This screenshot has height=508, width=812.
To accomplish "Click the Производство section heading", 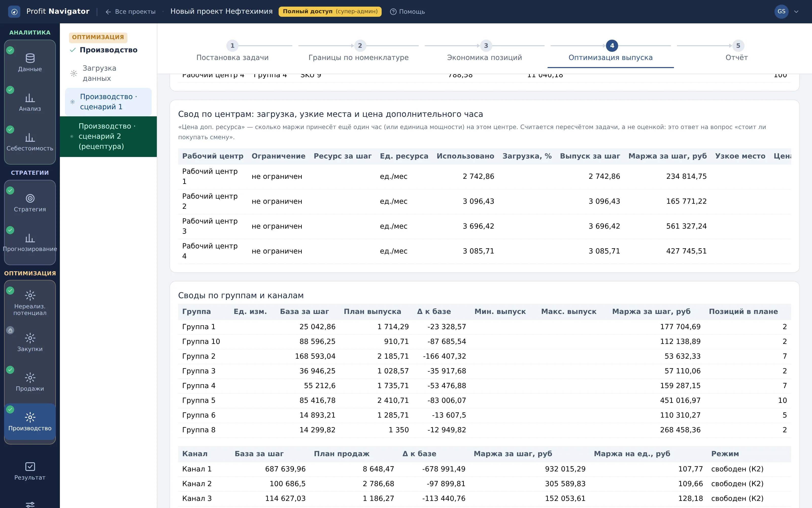I will 108,50.
